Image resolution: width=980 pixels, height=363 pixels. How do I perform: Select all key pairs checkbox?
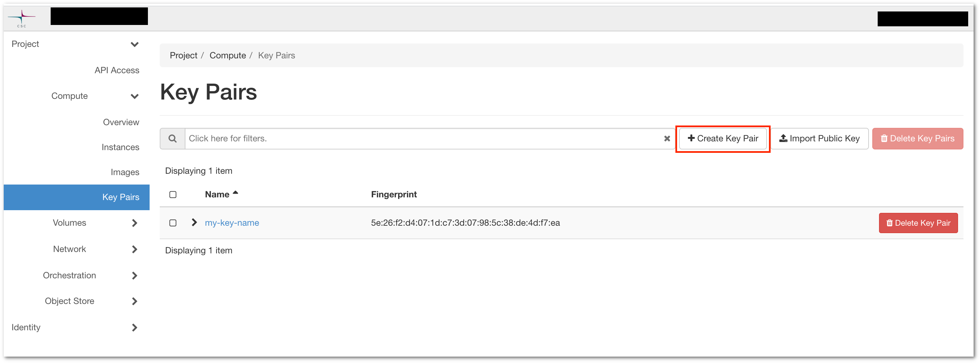[173, 195]
